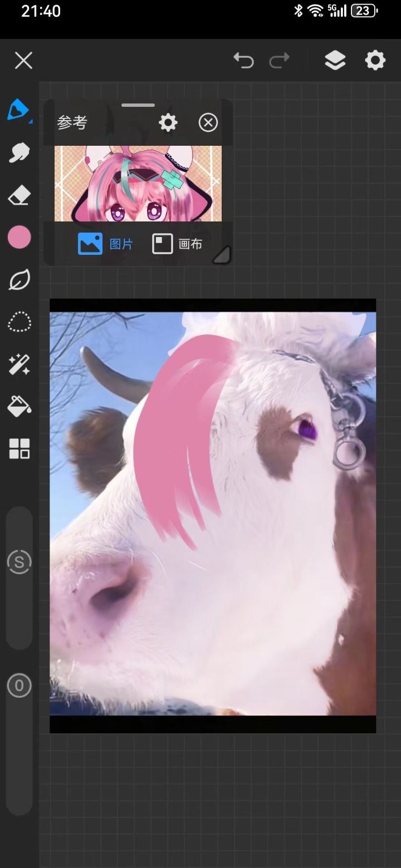Switch to the 图片 image tab
The width and height of the screenshot is (401, 868).
tap(105, 244)
